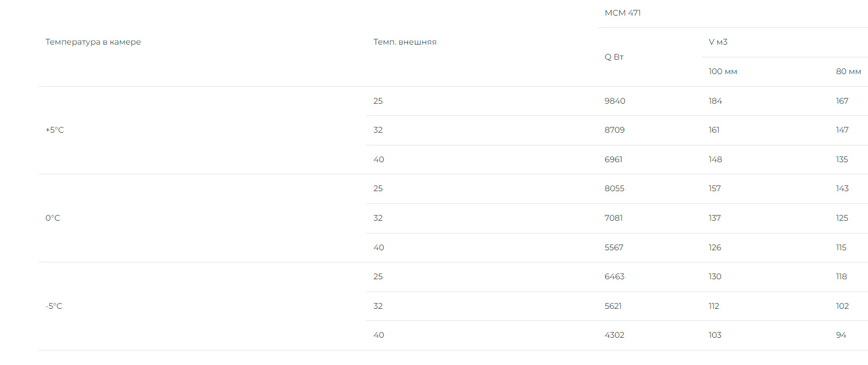Click the 167 volume value cell
The image size is (868, 365).
[842, 101]
